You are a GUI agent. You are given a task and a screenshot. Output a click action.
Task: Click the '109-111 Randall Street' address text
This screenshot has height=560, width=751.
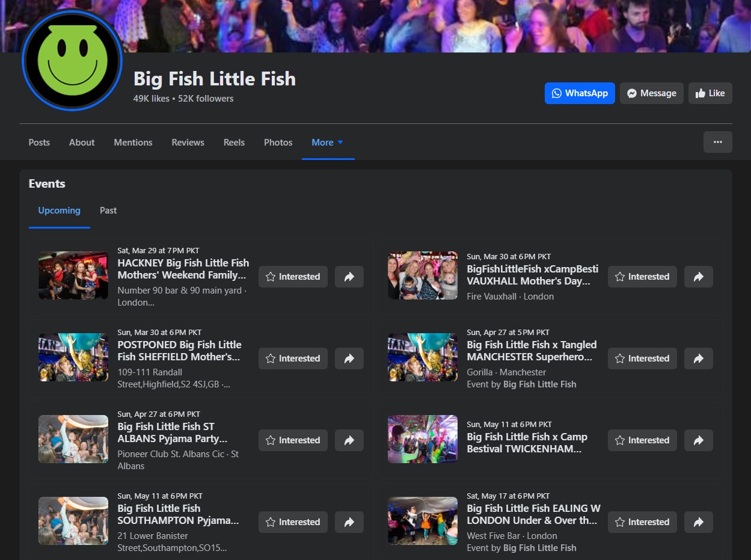(174, 378)
